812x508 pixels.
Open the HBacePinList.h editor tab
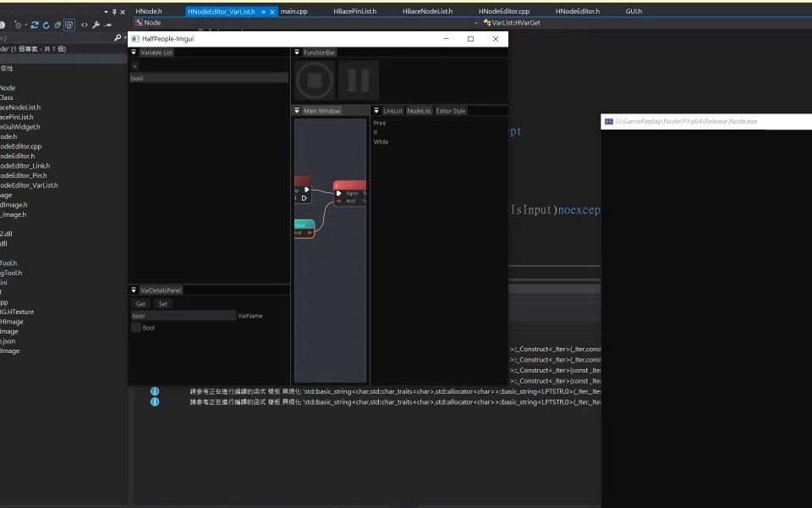point(354,11)
